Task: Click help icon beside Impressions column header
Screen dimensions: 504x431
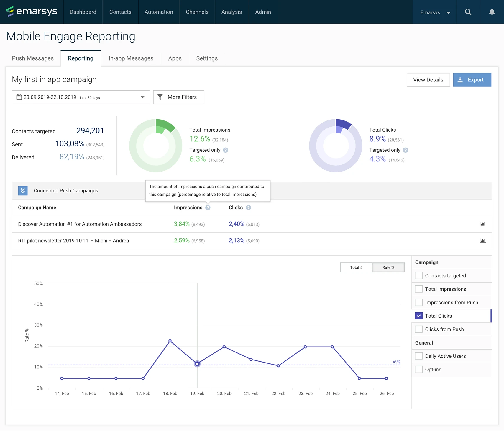Action: tap(208, 208)
